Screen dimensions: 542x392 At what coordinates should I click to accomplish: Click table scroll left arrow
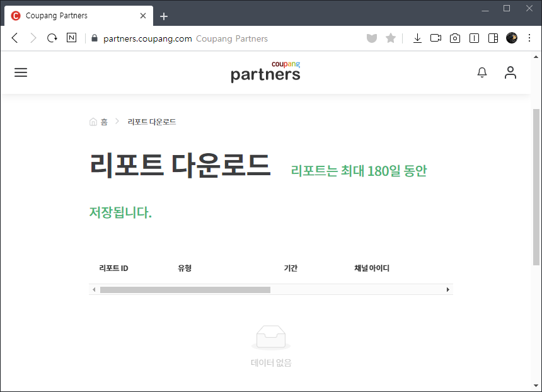coord(94,290)
